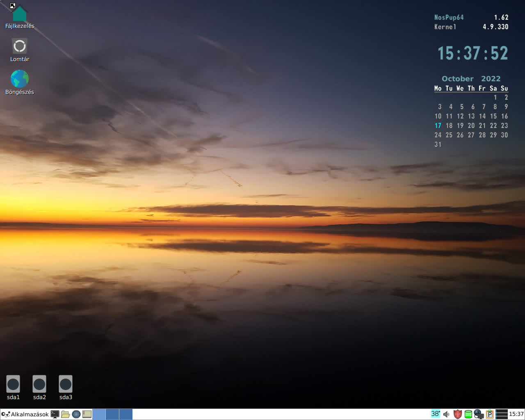Click the red firewall shield tray icon
The width and height of the screenshot is (525, 420).
click(x=458, y=414)
